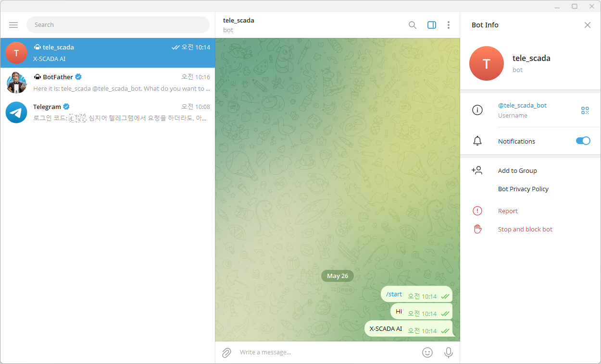
Task: Search within the tele_scada chat
Action: pos(413,25)
